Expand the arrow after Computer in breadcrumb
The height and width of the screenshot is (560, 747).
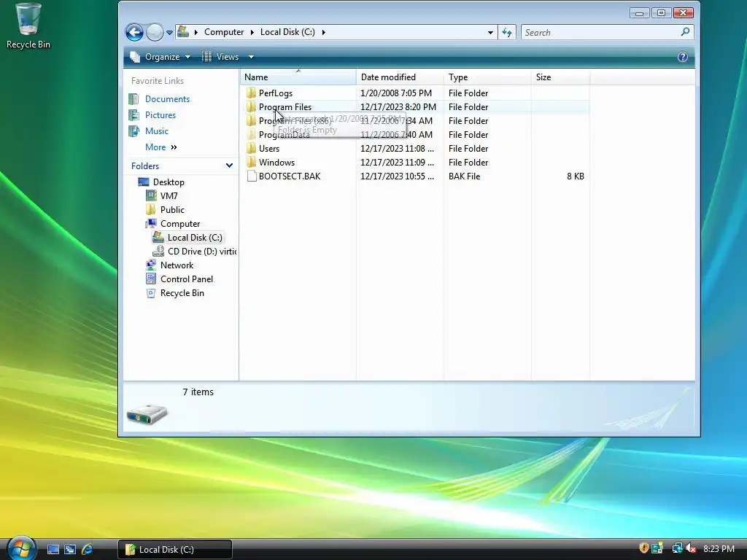click(252, 32)
